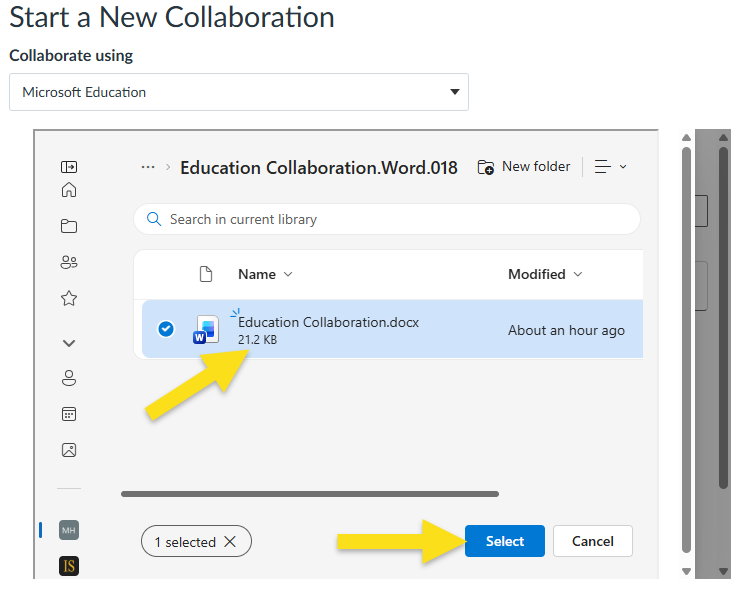This screenshot has width=748, height=596.
Task: Open breadcrumb ellipsis for parent folders
Action: coord(148,167)
